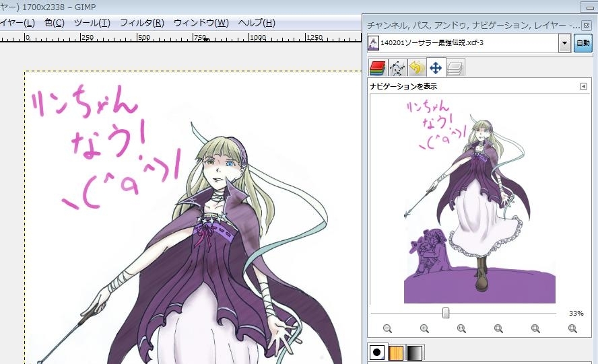The width and height of the screenshot is (598, 364).
Task: Select the Navigation tab with cross arrows
Action: click(x=436, y=68)
